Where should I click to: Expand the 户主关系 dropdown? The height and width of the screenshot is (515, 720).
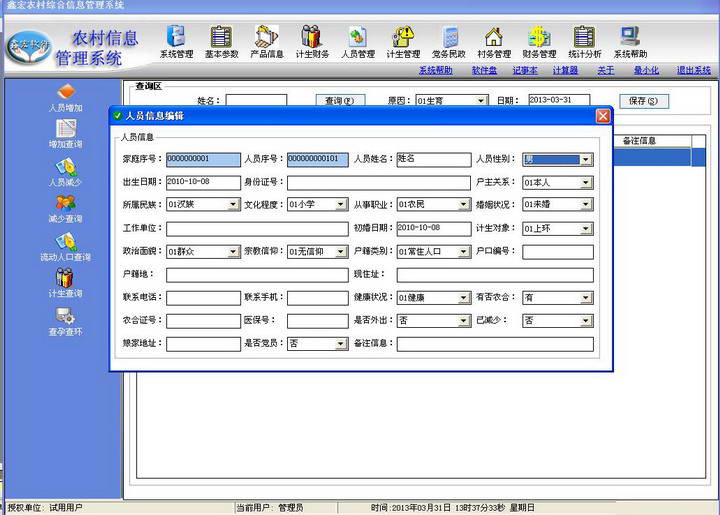(585, 183)
